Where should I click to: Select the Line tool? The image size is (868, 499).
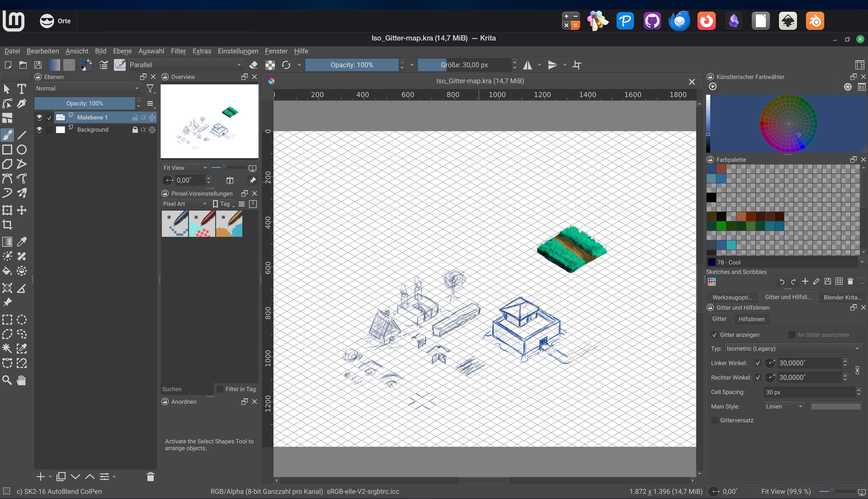pyautogui.click(x=21, y=135)
